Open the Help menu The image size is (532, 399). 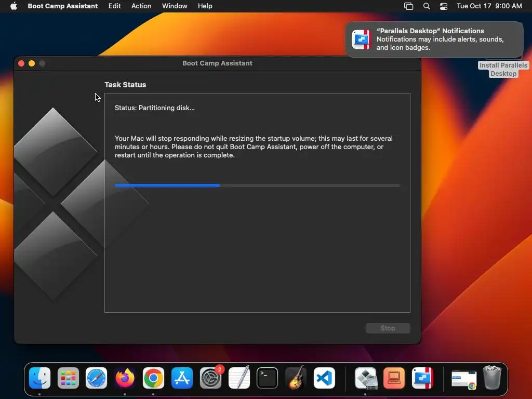pyautogui.click(x=205, y=6)
